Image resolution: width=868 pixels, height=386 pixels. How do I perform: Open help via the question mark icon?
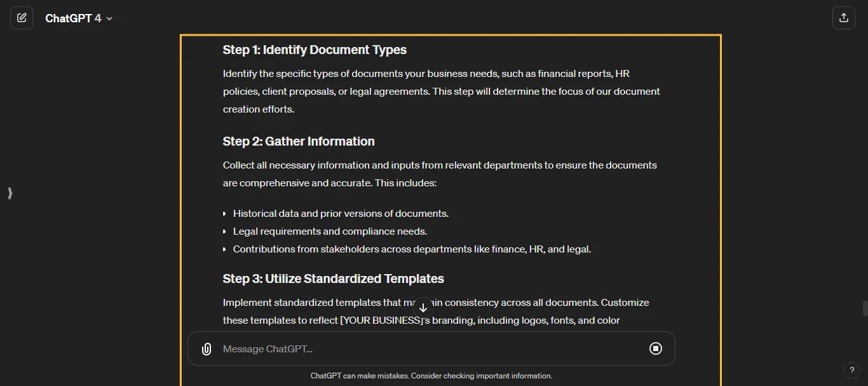point(852,370)
